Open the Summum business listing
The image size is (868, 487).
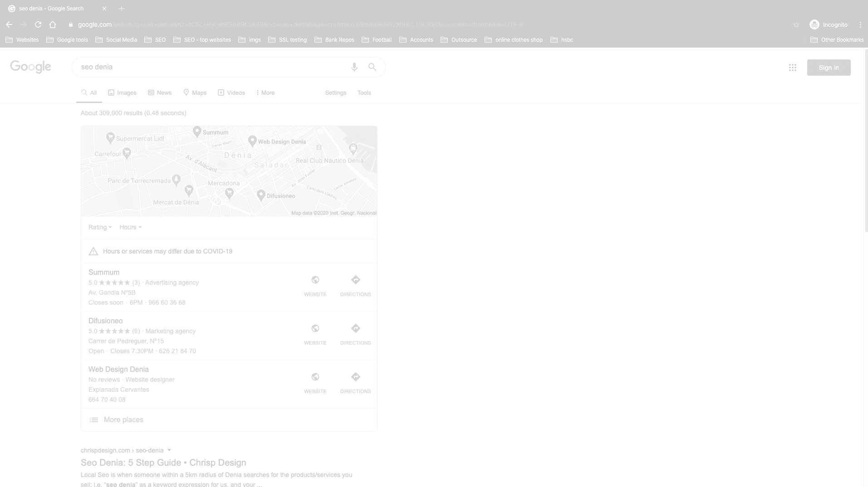(104, 272)
